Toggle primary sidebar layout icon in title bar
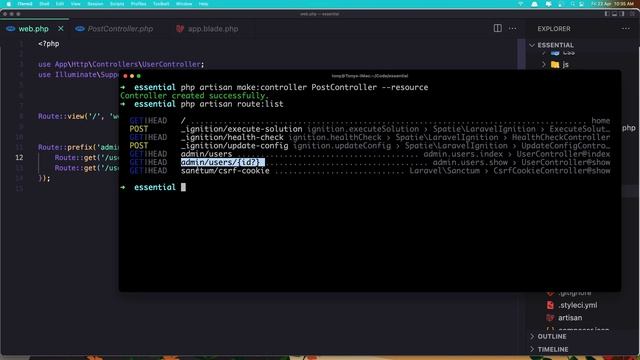640x360 pixels. [x=607, y=14]
